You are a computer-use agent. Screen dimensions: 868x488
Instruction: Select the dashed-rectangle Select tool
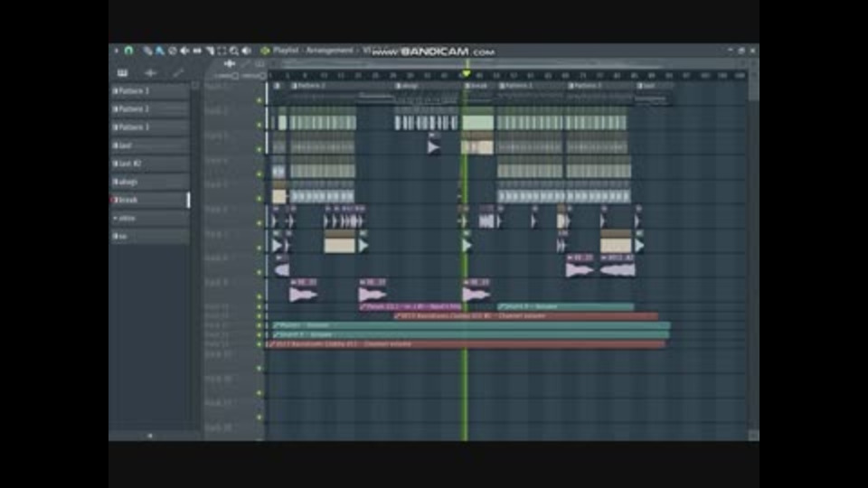click(x=222, y=51)
